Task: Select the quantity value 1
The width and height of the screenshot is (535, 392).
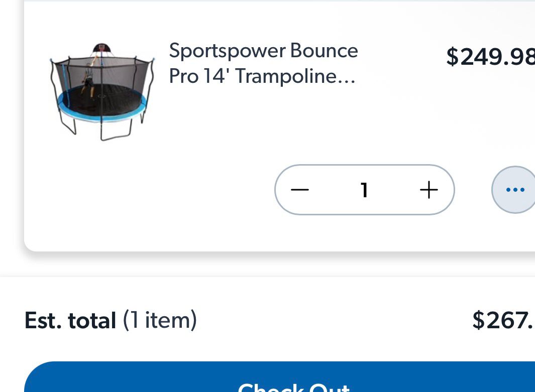Action: pyautogui.click(x=365, y=190)
